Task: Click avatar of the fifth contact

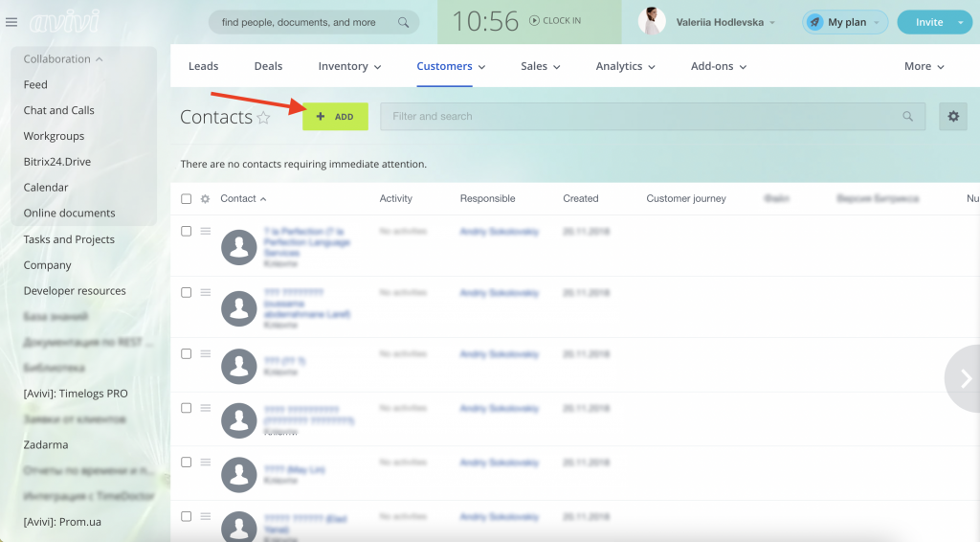Action: coord(238,475)
